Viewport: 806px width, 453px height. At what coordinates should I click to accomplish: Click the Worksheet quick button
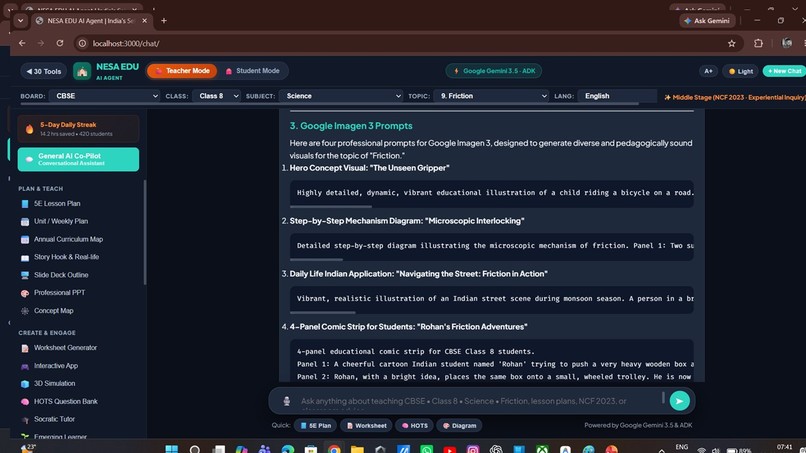point(367,426)
